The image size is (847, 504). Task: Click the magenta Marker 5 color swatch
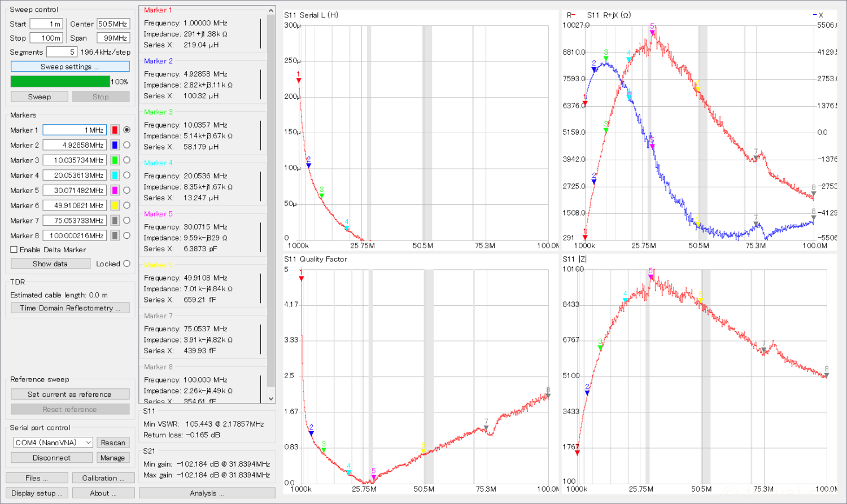click(115, 191)
